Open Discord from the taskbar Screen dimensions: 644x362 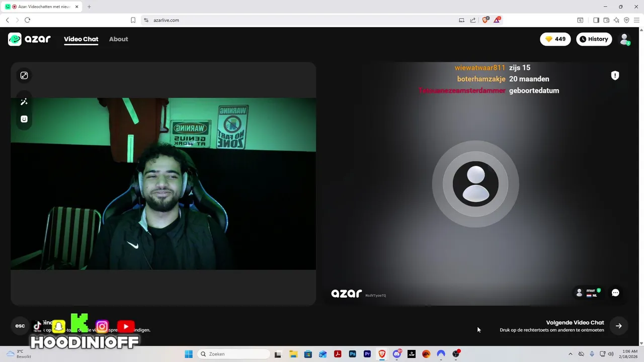pyautogui.click(x=396, y=354)
